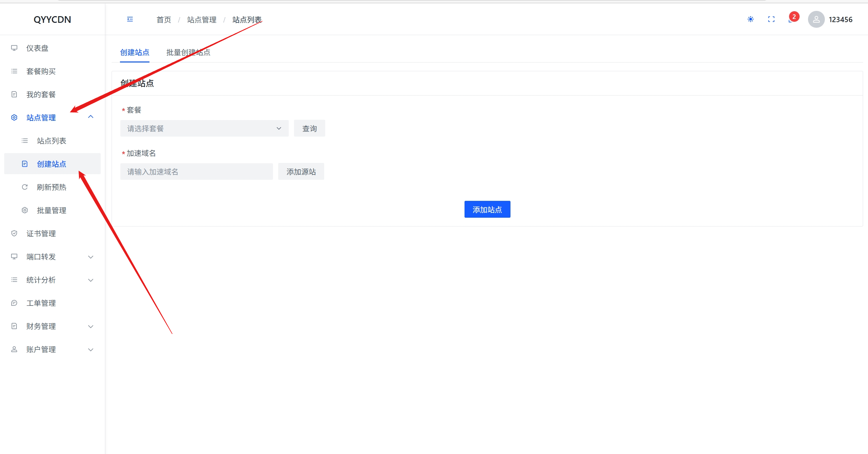Go to 工单管理 in sidebar
The image size is (868, 454).
click(41, 303)
